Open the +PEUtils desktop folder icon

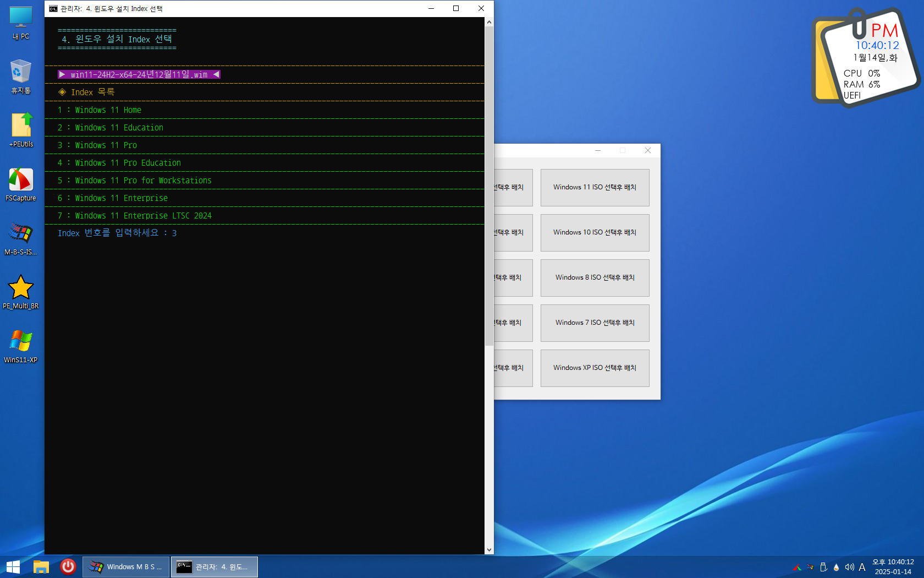(21, 130)
